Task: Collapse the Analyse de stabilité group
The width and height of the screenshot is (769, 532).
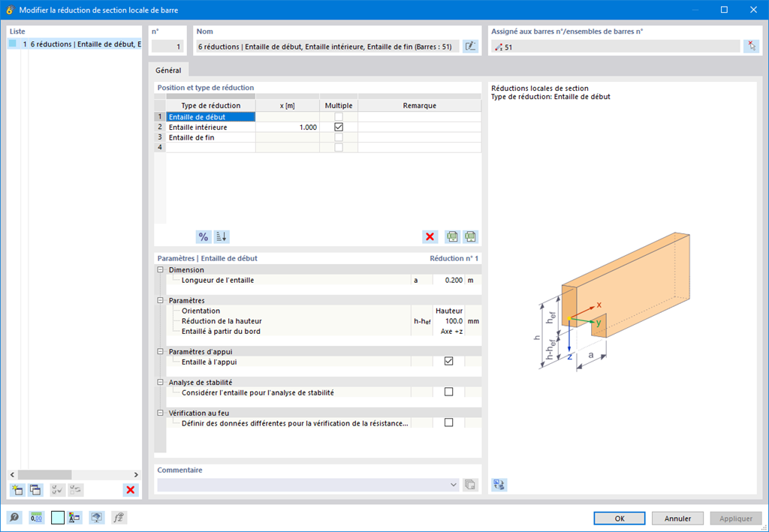Action: click(160, 382)
